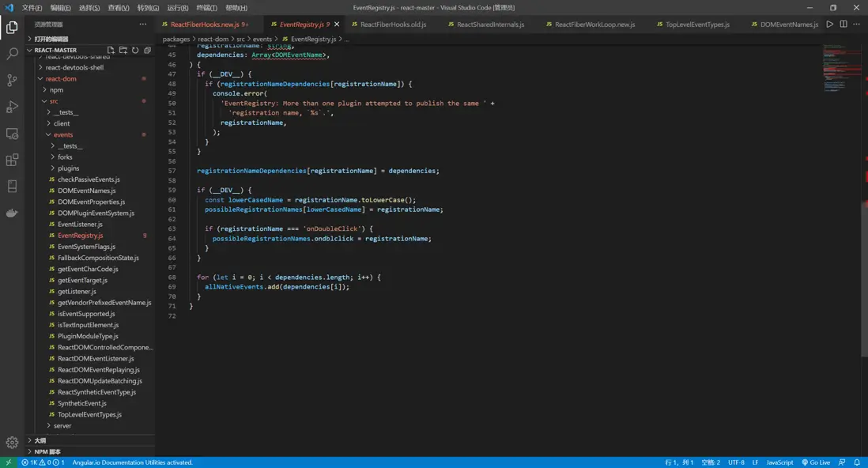Open the Docker panel icon
868x468 pixels.
[12, 213]
